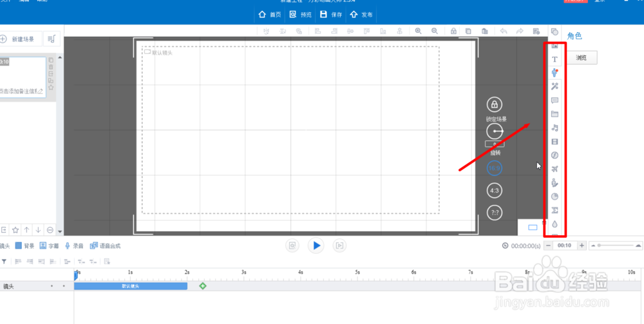Decrease scene duration with minus
Image resolution: width=644 pixels, height=324 pixels.
(548, 245)
